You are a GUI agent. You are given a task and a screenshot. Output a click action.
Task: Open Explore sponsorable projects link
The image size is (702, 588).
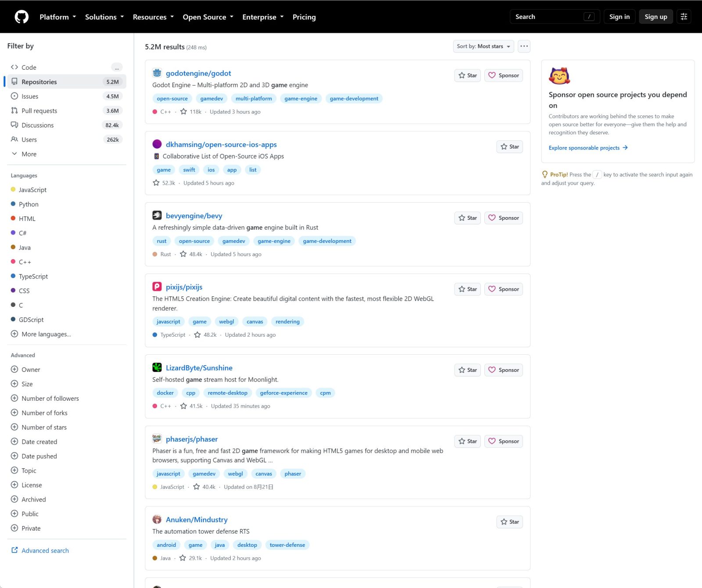coord(588,148)
